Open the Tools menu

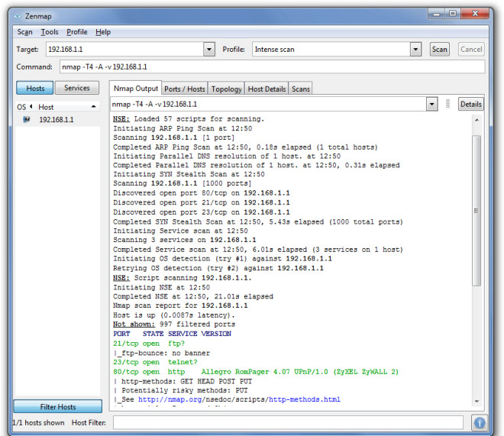[50, 32]
